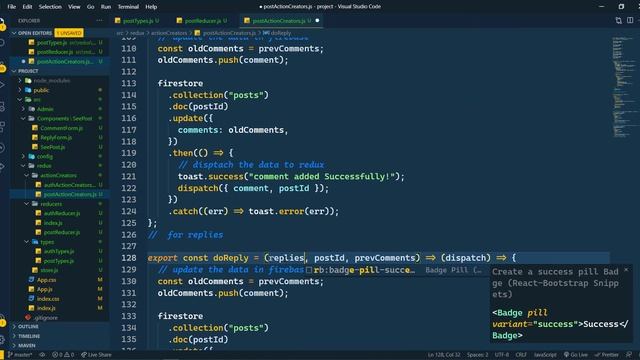640x360 pixels.
Task: Click the sync watch eye icon in status bar
Action: pyautogui.click(x=42, y=355)
